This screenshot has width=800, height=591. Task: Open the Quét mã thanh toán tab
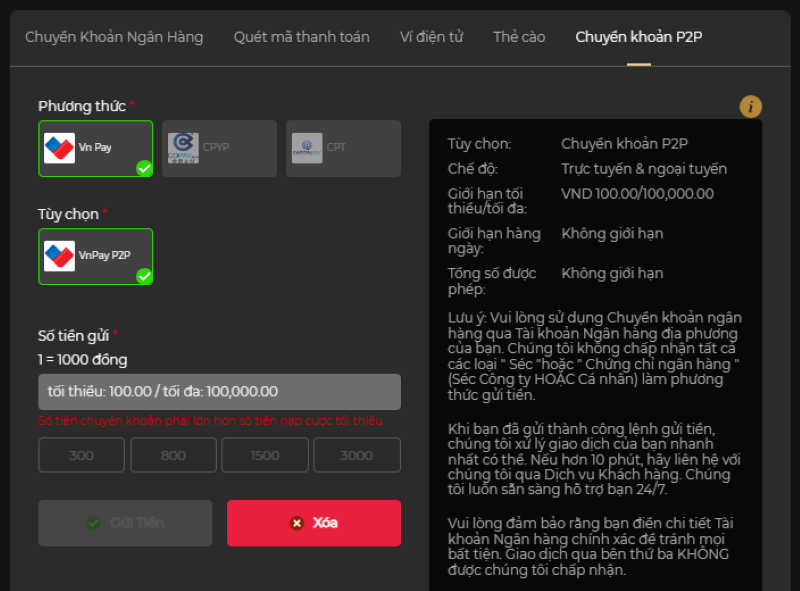coord(301,37)
